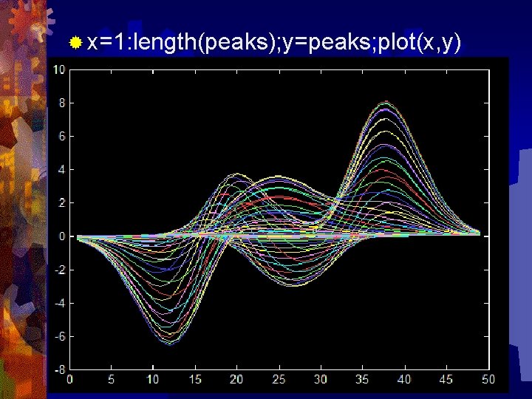Click the yellow bullet before the title
This screenshot has height=399, width=532.
pyautogui.click(x=75, y=43)
